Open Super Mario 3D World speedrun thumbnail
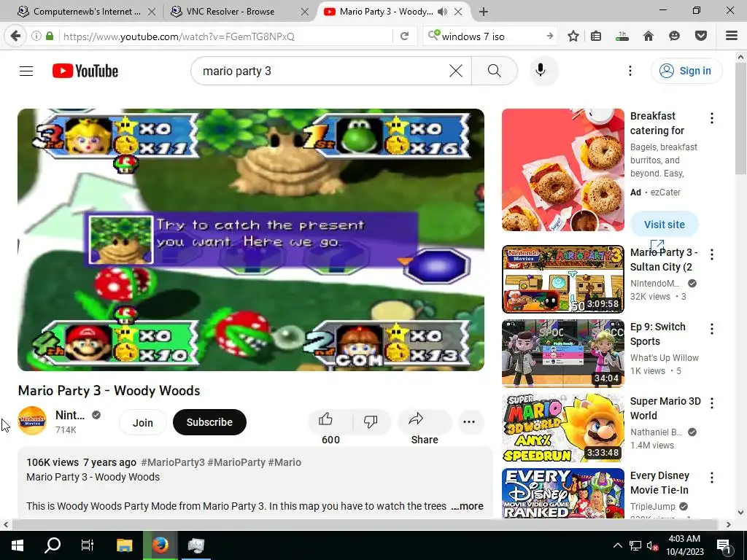Image resolution: width=747 pixels, height=560 pixels. [x=562, y=427]
